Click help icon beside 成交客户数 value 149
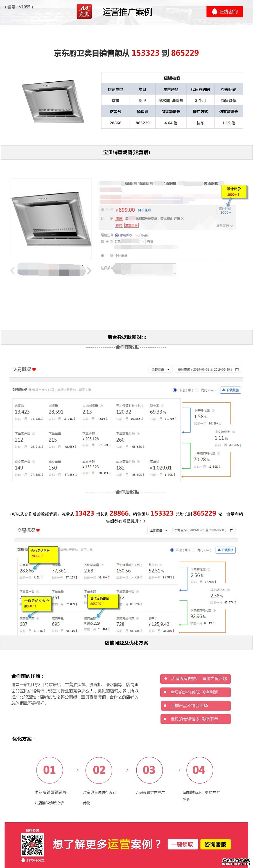The height and width of the screenshot is (868, 253). click(x=33, y=462)
